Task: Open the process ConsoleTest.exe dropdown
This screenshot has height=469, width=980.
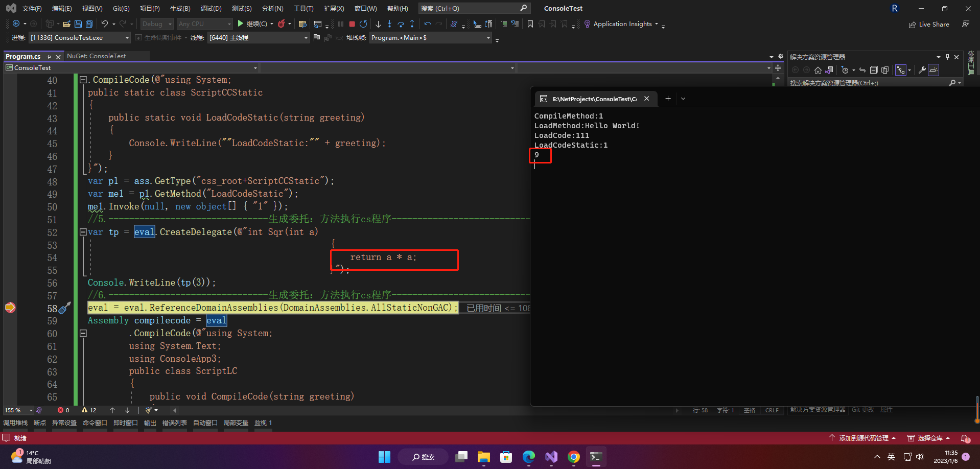Action: coord(79,37)
